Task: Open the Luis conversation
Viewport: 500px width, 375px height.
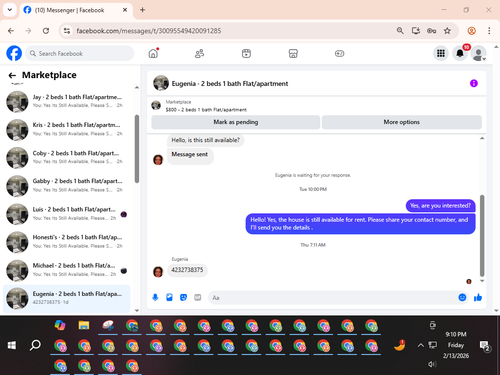Action: point(67,214)
